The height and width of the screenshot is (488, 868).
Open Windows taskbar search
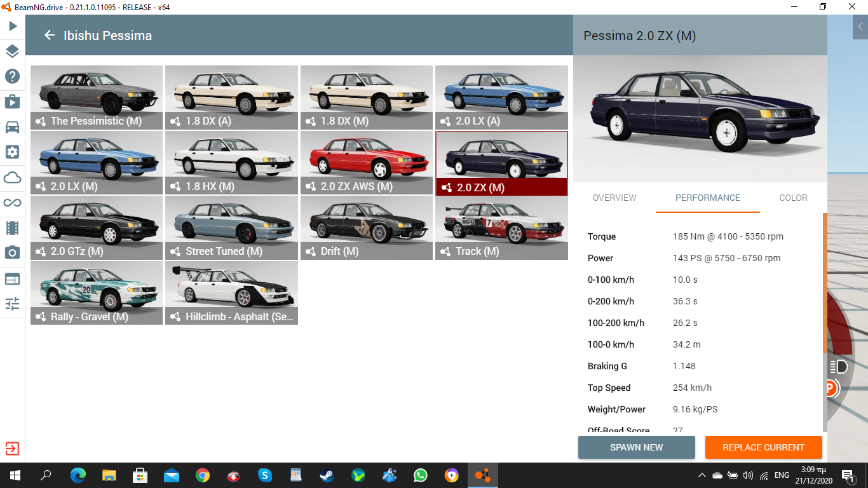pyautogui.click(x=46, y=475)
